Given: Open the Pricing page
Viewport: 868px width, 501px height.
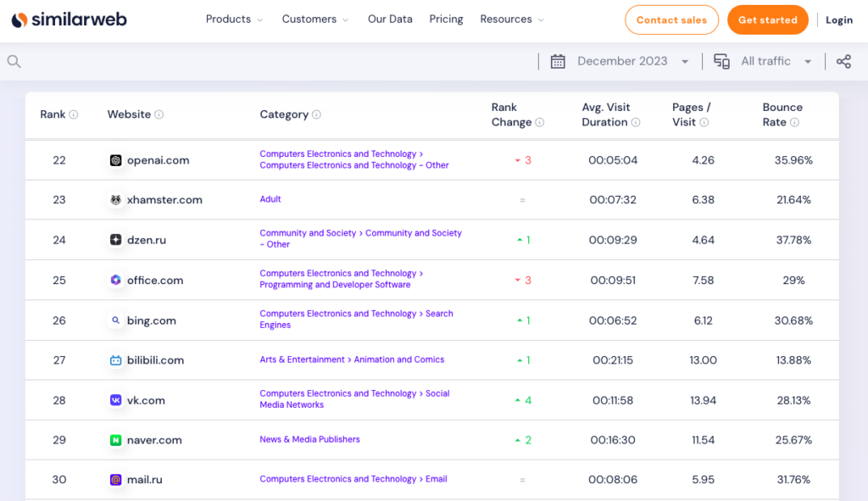Looking at the screenshot, I should [446, 19].
